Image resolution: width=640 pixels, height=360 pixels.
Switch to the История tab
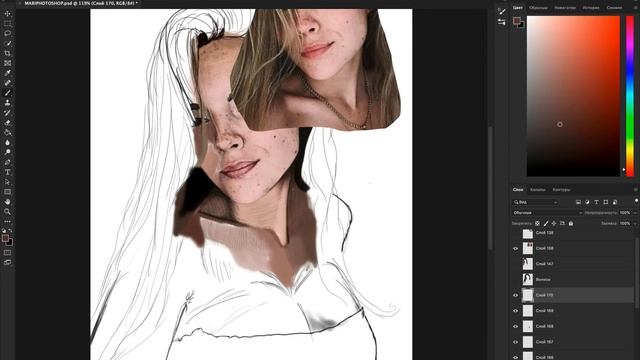(591, 8)
